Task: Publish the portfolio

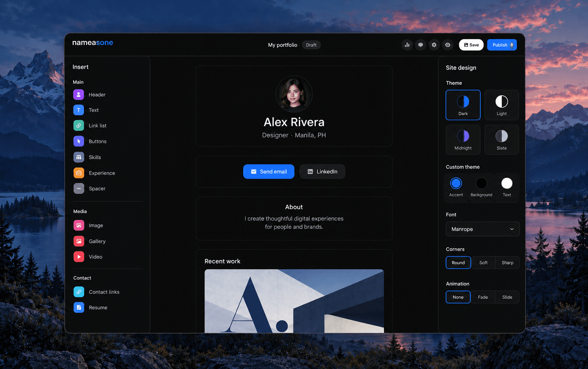Action: pos(502,45)
